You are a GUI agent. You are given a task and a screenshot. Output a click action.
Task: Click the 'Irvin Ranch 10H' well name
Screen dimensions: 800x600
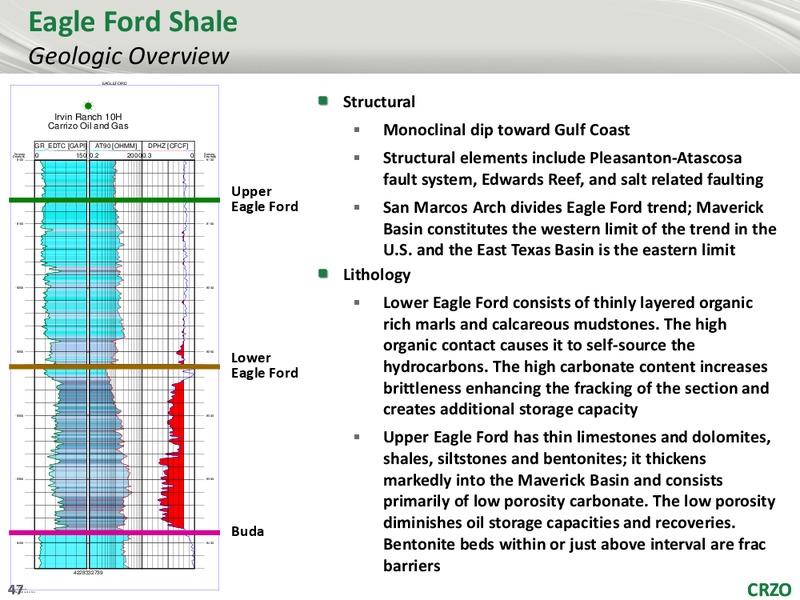(88, 117)
